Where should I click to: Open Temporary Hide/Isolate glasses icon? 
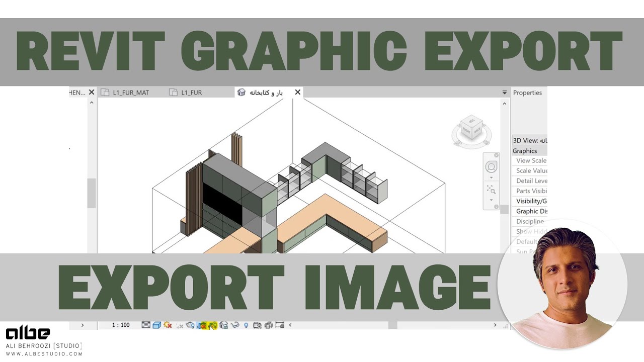(x=235, y=325)
